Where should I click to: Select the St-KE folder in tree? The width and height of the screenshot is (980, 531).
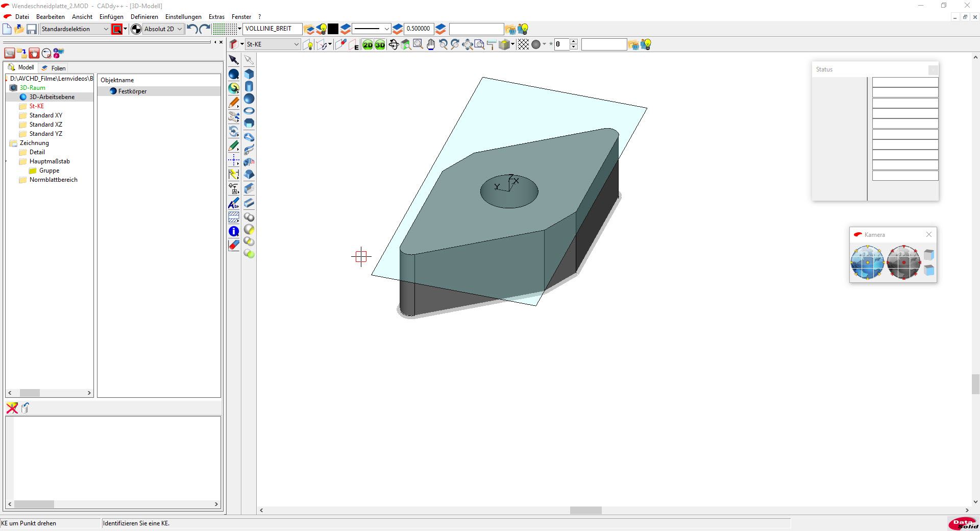point(36,106)
